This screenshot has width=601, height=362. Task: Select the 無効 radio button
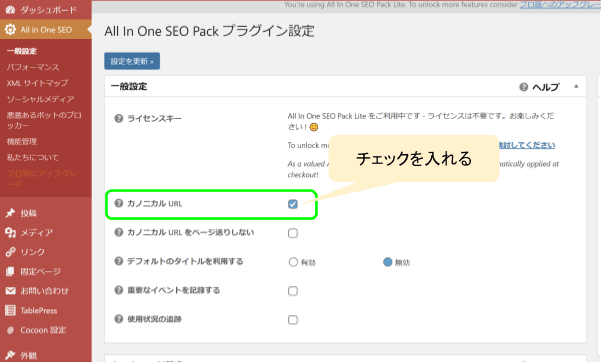point(388,262)
